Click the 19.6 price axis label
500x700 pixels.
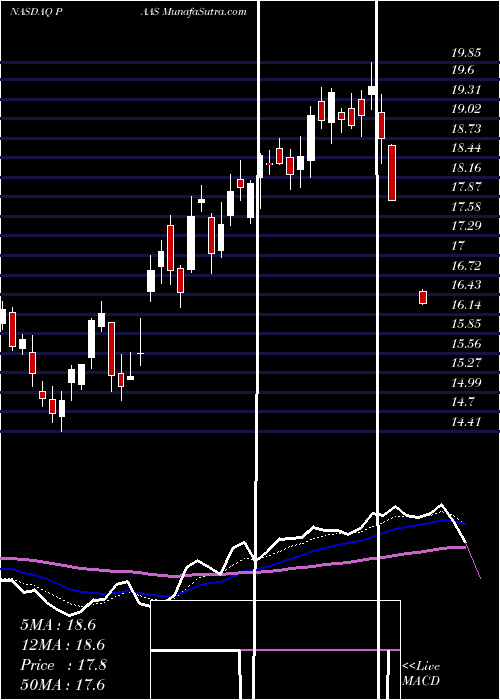pyautogui.click(x=463, y=70)
